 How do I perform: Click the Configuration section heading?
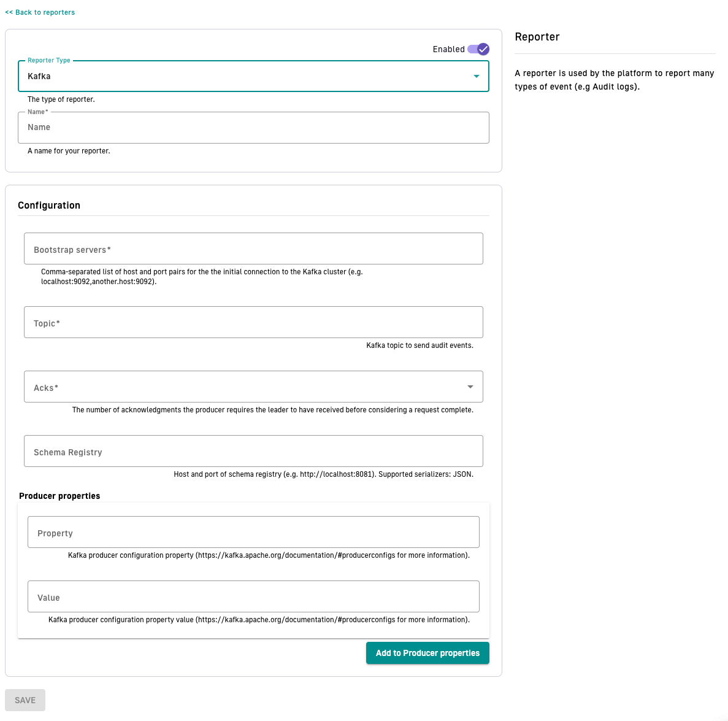point(49,206)
